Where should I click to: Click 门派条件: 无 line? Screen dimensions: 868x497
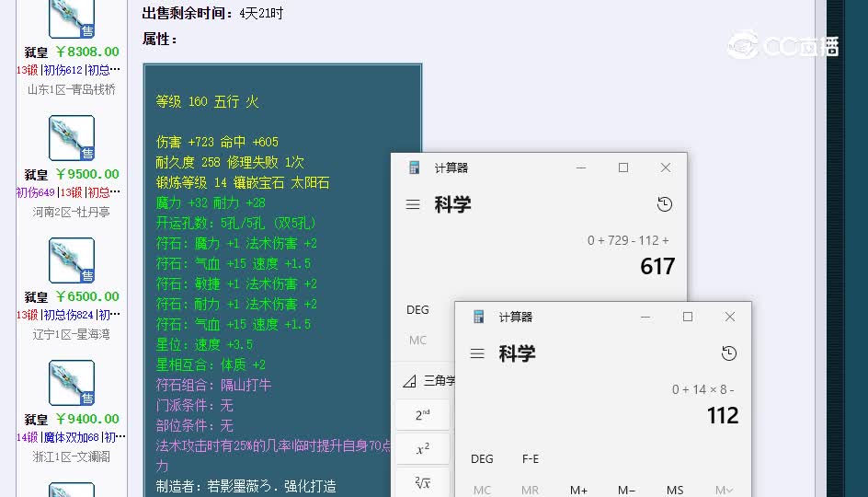click(x=194, y=405)
